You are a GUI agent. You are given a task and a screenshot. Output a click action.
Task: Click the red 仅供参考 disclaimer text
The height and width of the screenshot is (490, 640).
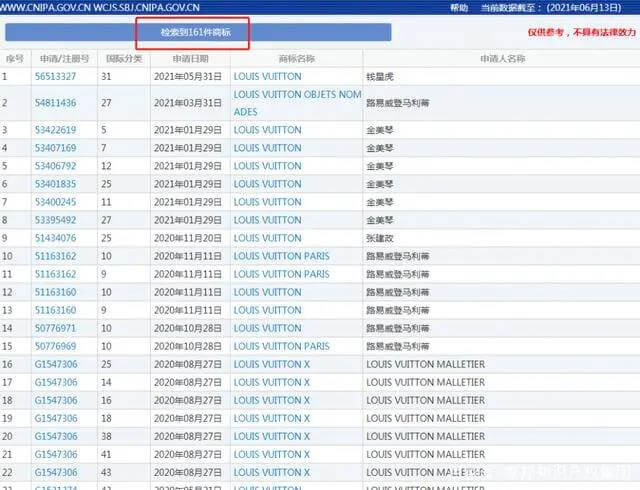pyautogui.click(x=582, y=32)
